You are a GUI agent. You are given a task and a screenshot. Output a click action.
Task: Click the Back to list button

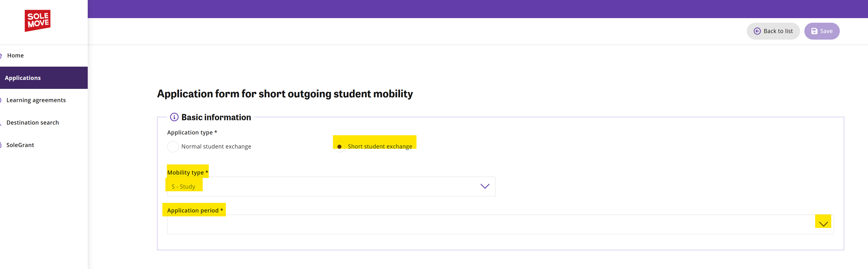tap(773, 31)
